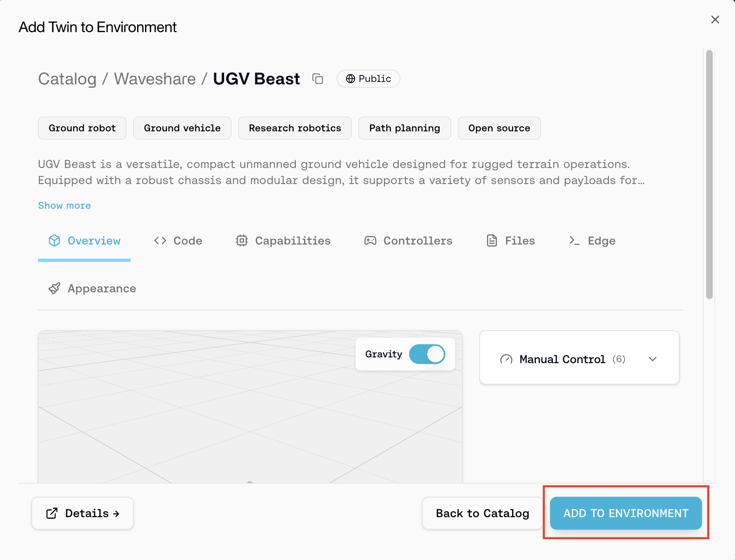Screen dimensions: 735x560
Task: Select the Path planning tag
Action: pos(405,128)
